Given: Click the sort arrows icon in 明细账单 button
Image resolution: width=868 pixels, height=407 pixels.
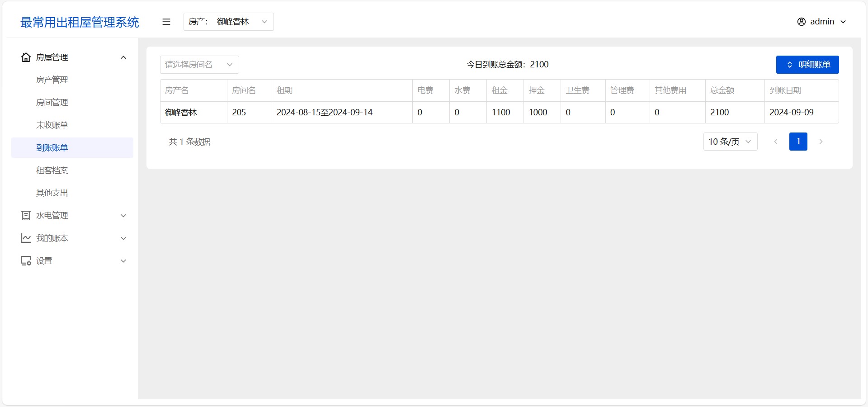Looking at the screenshot, I should (790, 65).
